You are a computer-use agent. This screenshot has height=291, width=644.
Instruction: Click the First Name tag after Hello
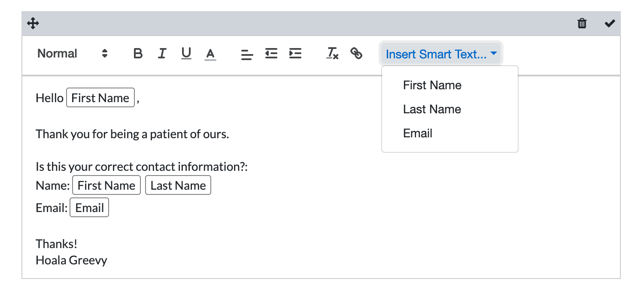pos(100,98)
